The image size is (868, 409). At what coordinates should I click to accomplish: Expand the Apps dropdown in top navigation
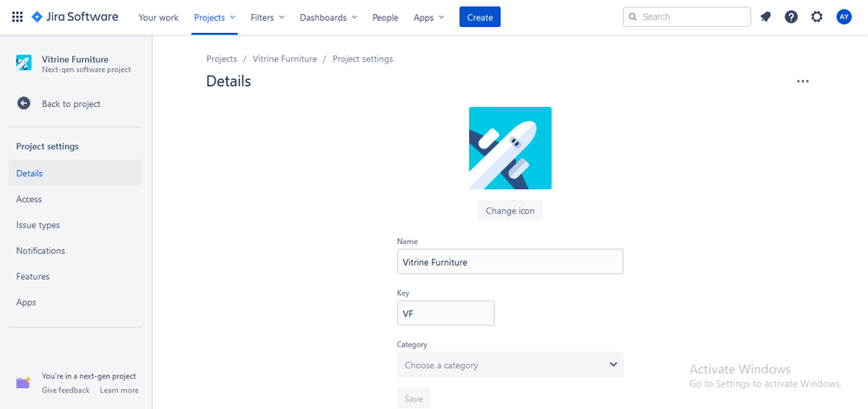tap(429, 17)
